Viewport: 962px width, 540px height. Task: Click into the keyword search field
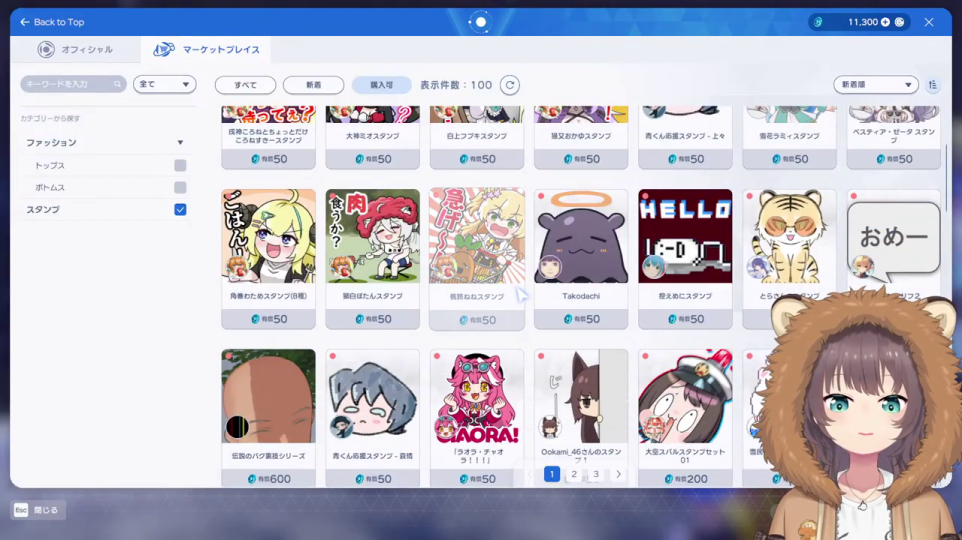tap(73, 84)
